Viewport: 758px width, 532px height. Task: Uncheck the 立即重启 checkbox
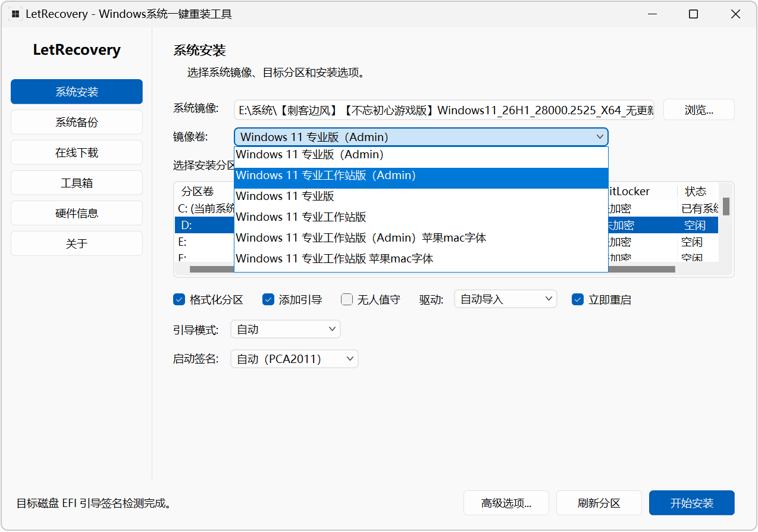(x=578, y=299)
